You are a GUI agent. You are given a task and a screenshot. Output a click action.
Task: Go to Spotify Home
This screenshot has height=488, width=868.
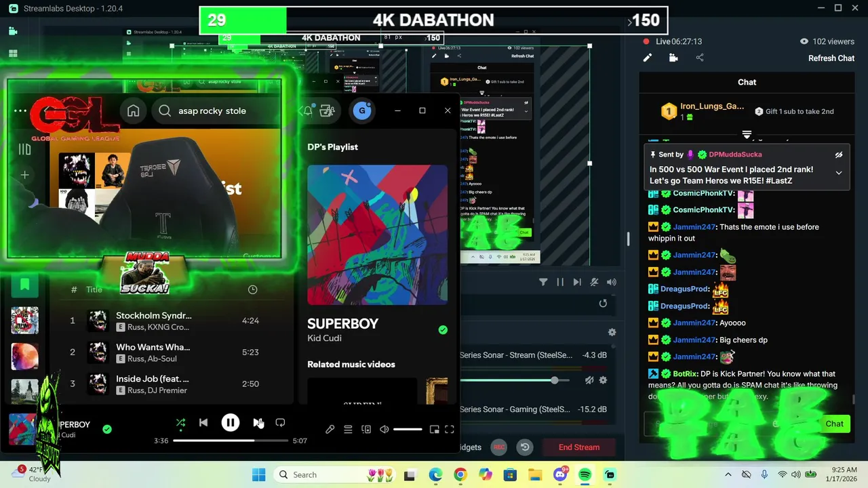(134, 111)
